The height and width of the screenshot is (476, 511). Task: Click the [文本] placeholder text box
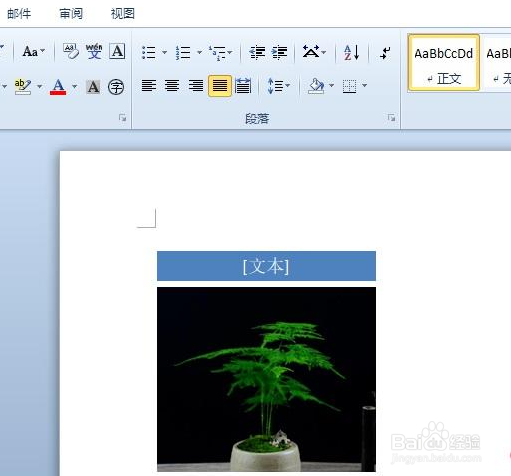click(266, 266)
